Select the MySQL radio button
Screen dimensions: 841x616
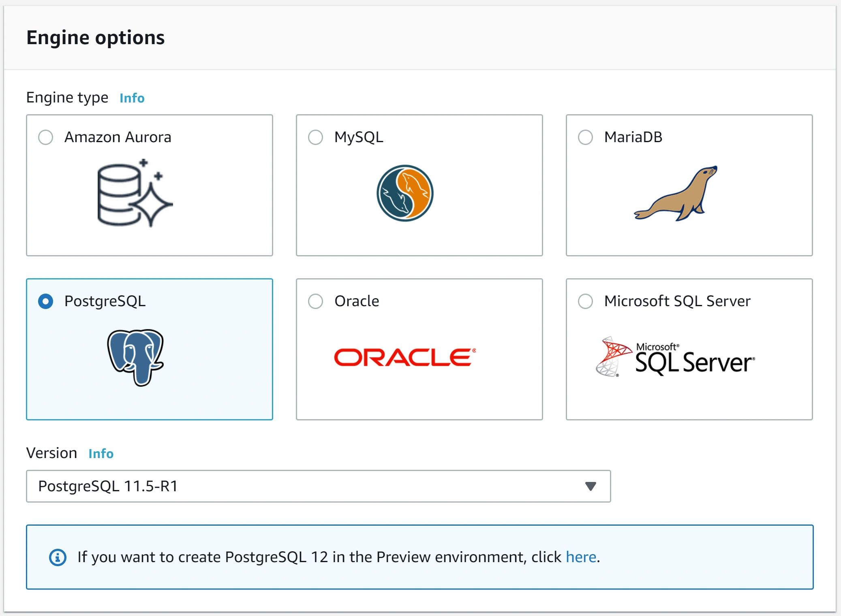pyautogui.click(x=315, y=137)
